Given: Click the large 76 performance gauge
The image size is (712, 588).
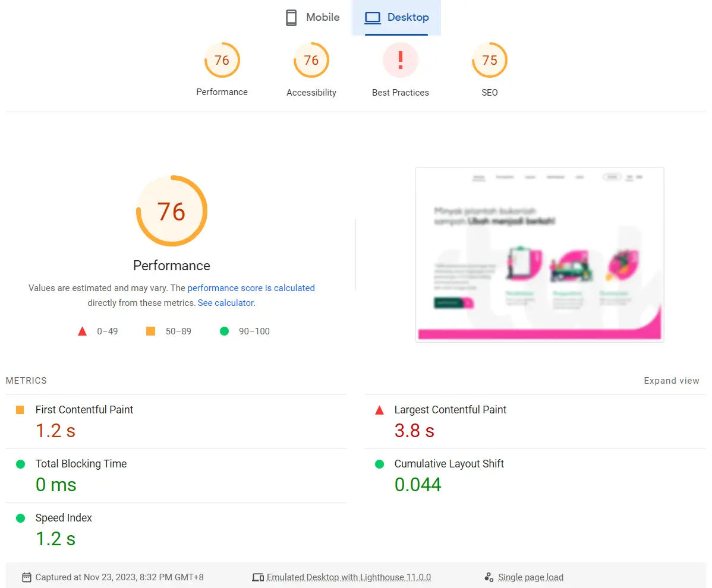Looking at the screenshot, I should coord(172,211).
